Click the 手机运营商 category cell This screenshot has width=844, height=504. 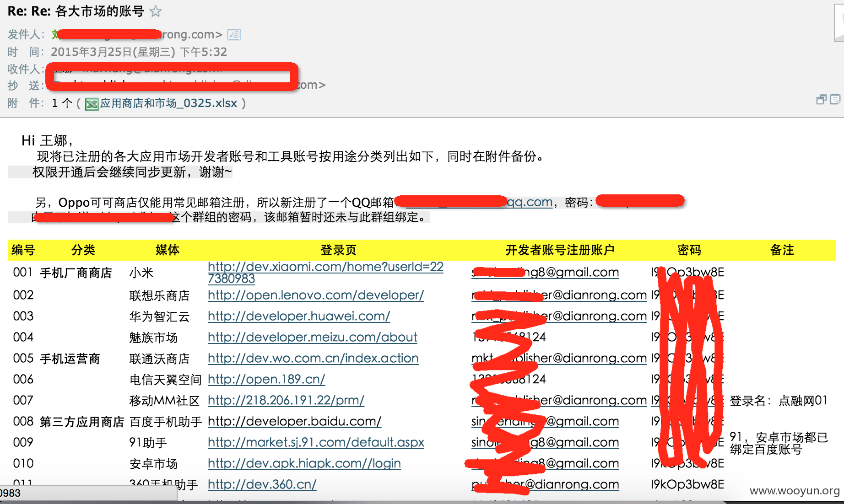[x=70, y=359]
